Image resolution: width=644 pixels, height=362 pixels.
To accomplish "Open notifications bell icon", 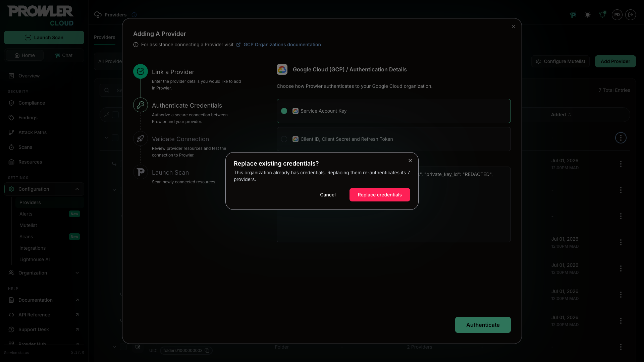I will [602, 15].
